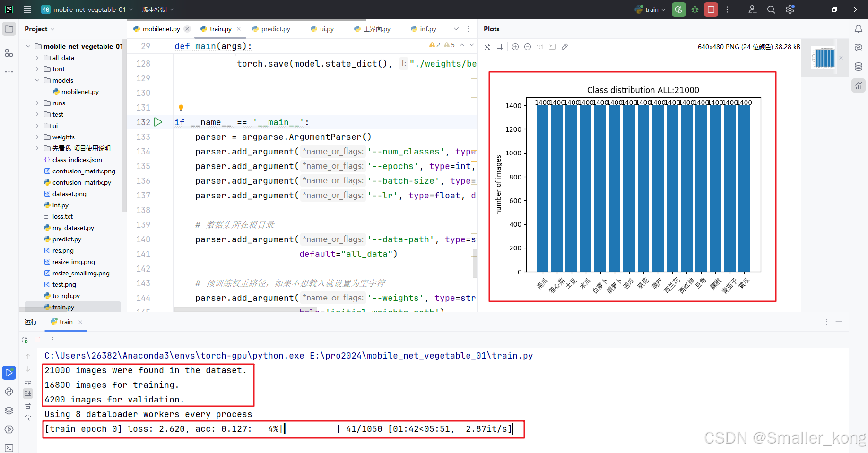Open the more actions menu beside the stop button

tap(727, 9)
